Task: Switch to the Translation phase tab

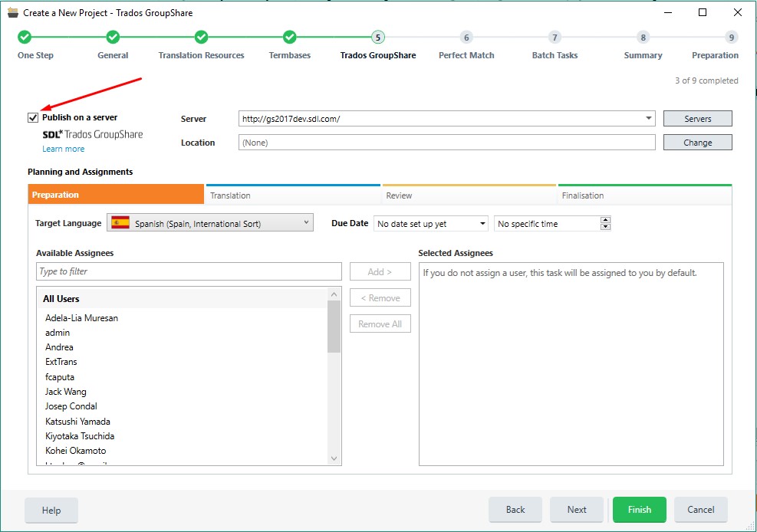Action: click(293, 195)
